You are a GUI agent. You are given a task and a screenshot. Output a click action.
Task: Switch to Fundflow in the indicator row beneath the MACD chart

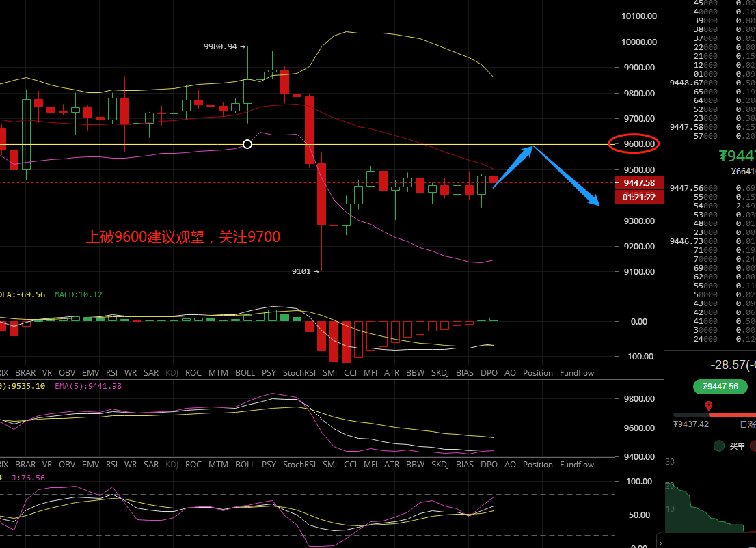[x=576, y=373]
